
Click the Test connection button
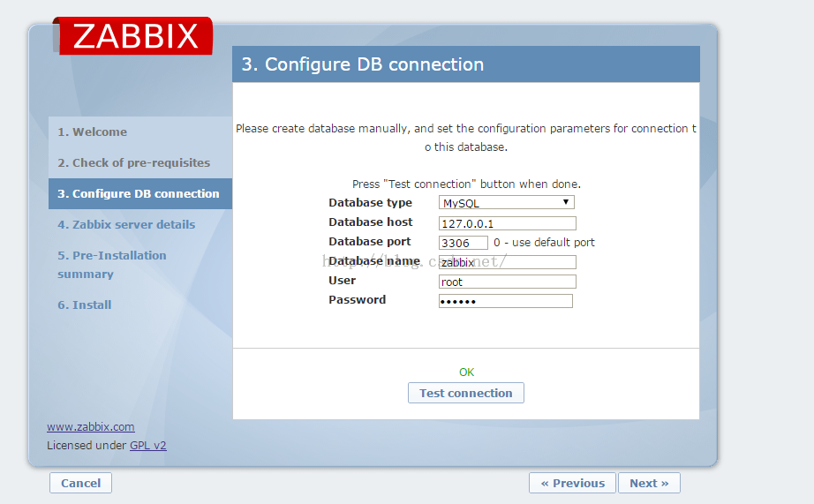pos(465,393)
